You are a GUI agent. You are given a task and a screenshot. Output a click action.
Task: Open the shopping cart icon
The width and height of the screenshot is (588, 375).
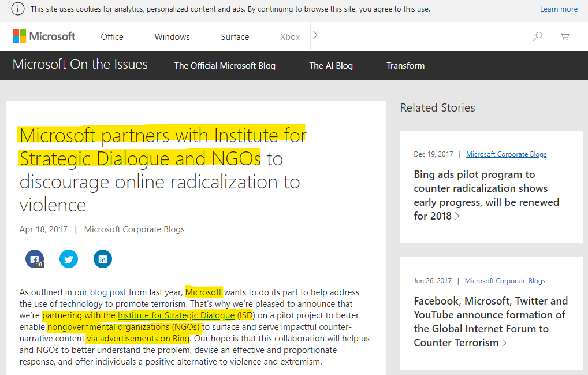pos(565,36)
